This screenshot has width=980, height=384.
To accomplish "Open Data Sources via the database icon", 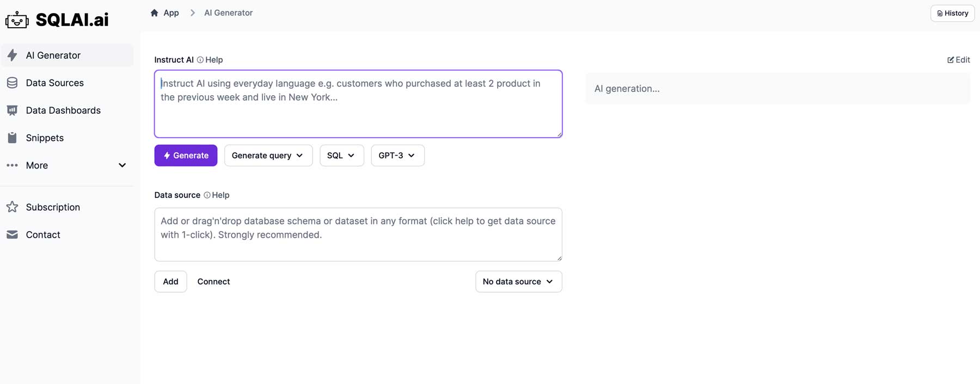I will (x=12, y=82).
